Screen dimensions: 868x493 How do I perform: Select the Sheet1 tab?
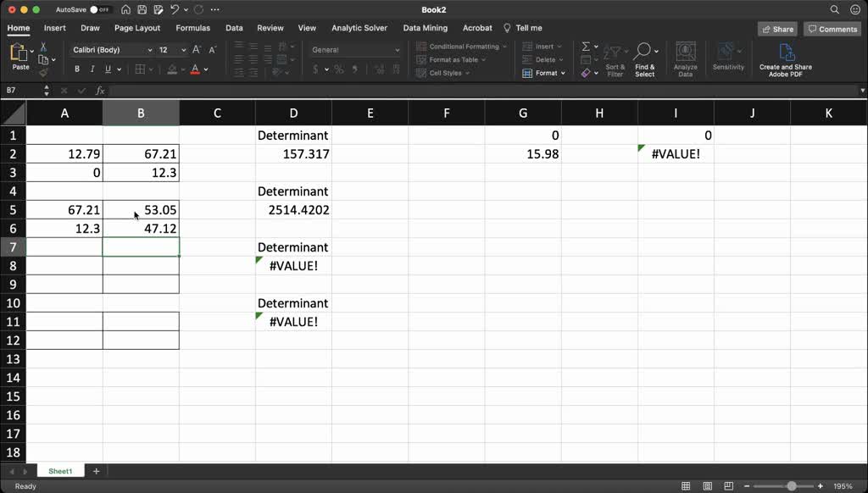point(59,471)
